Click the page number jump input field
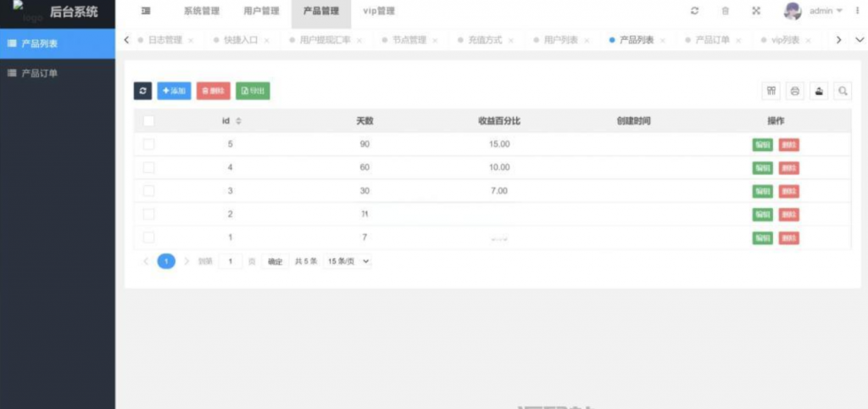 coord(231,261)
